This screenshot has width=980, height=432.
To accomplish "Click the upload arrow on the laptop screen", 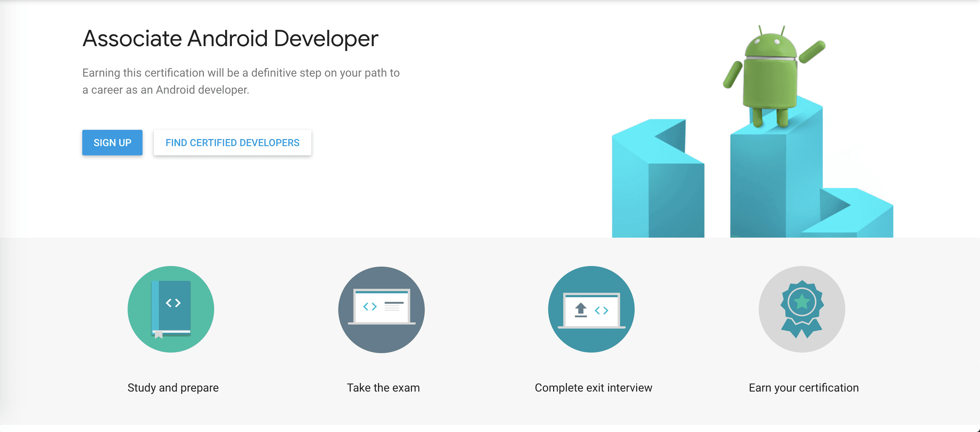I will point(580,309).
